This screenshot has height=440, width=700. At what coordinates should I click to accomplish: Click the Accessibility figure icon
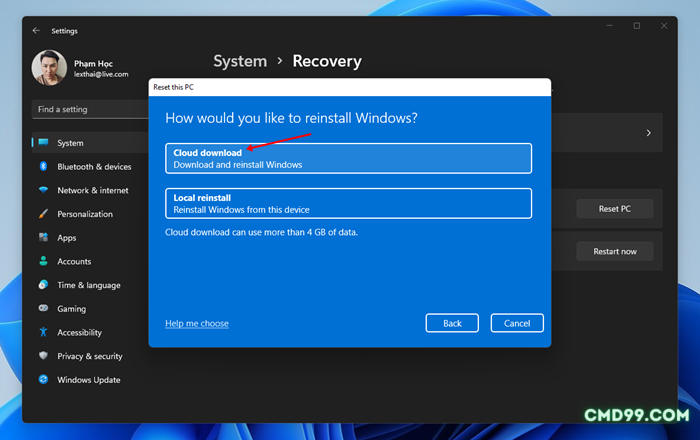43,332
